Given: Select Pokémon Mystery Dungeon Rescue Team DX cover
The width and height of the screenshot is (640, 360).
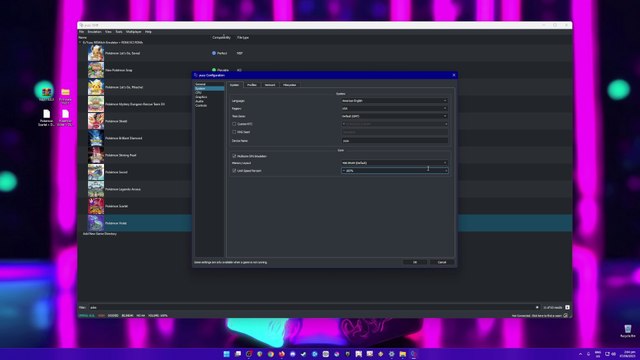Looking at the screenshot, I should [96, 104].
